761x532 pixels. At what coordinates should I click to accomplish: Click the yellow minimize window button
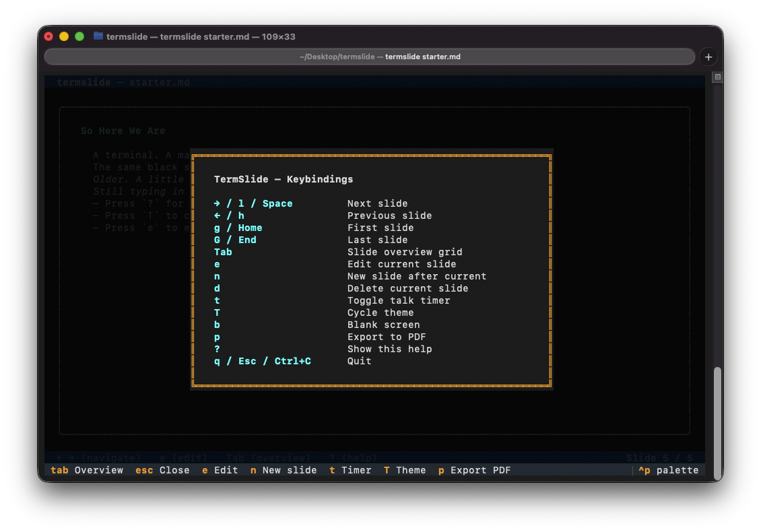pyautogui.click(x=64, y=36)
